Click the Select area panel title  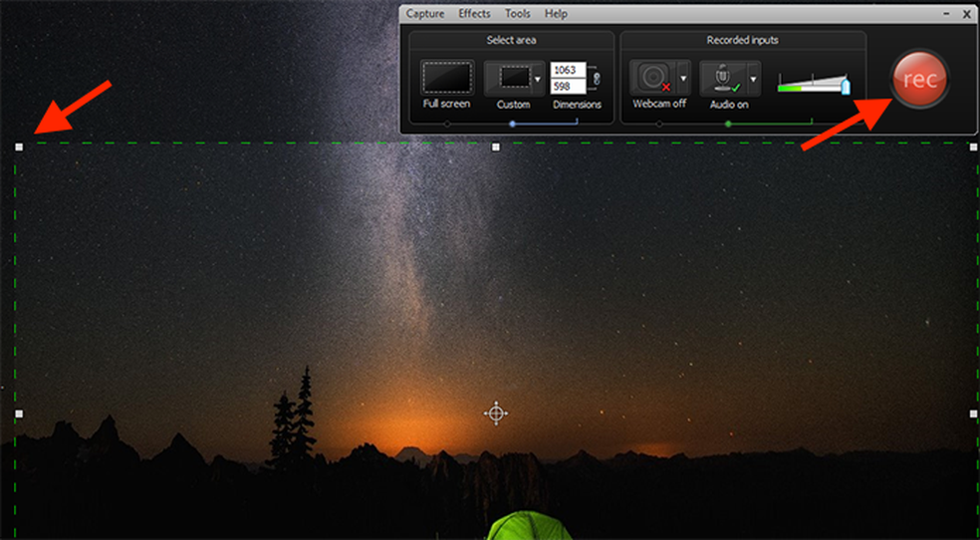click(x=511, y=40)
